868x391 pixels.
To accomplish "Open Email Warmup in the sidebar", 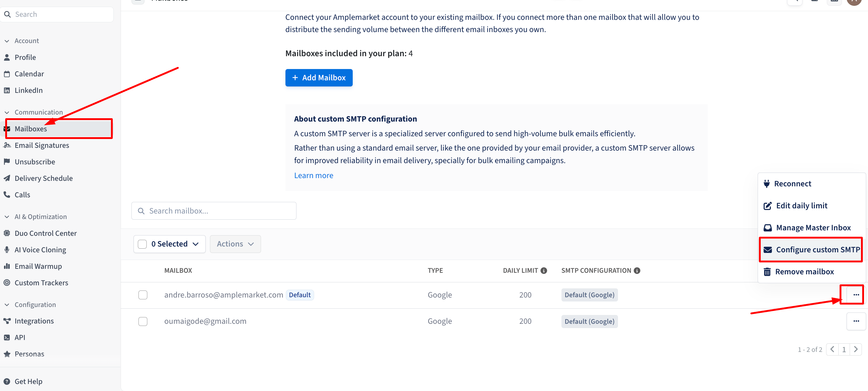I will (38, 266).
